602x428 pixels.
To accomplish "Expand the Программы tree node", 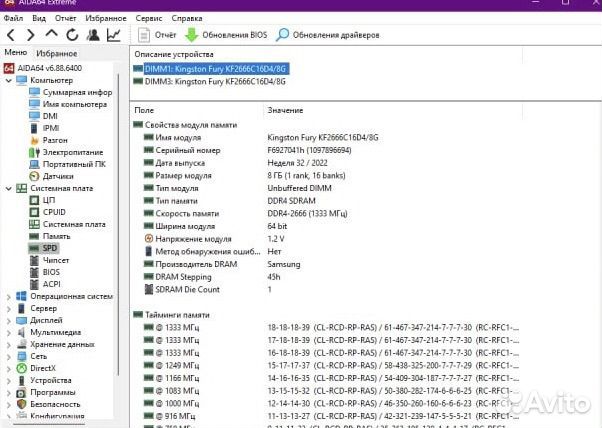I will pyautogui.click(x=8, y=392).
